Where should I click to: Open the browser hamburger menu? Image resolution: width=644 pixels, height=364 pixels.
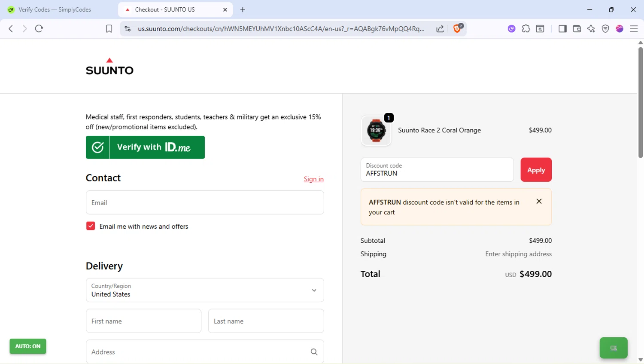point(634,29)
